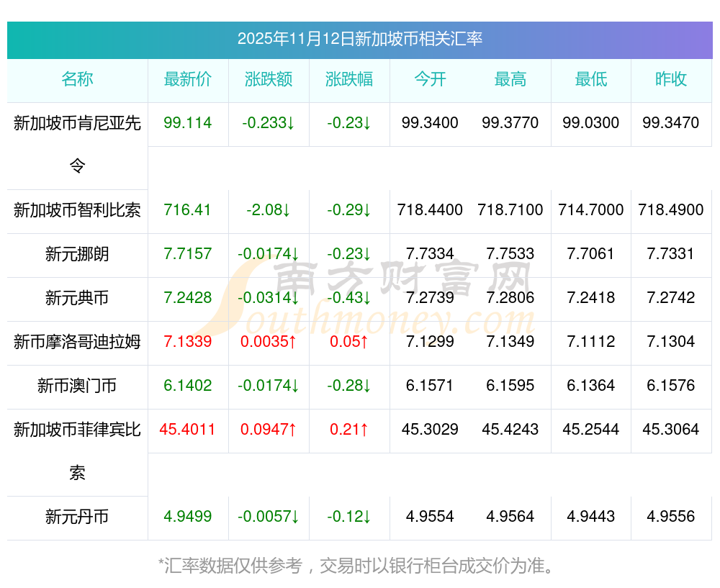
Task: Click the opening price 6.1571
Action: (430, 386)
